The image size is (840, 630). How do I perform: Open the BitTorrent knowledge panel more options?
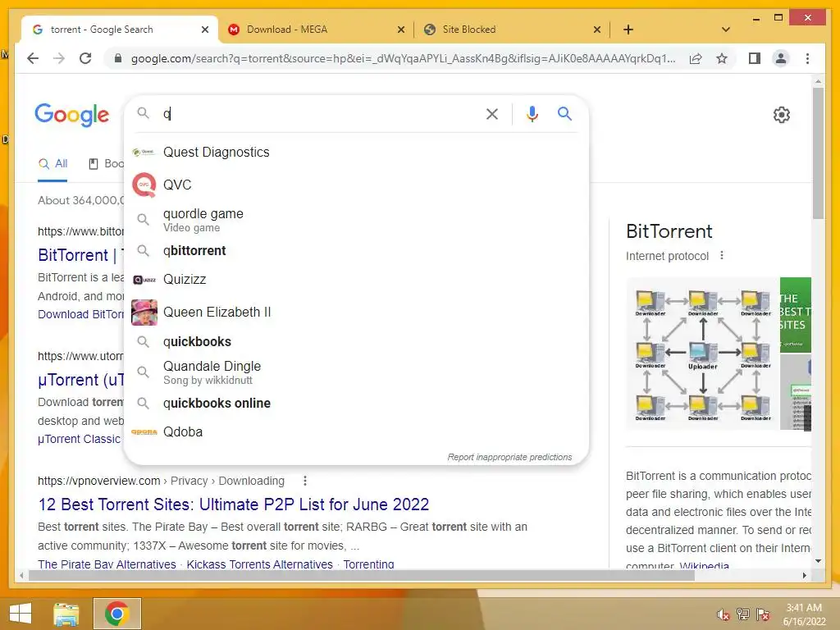tap(722, 256)
